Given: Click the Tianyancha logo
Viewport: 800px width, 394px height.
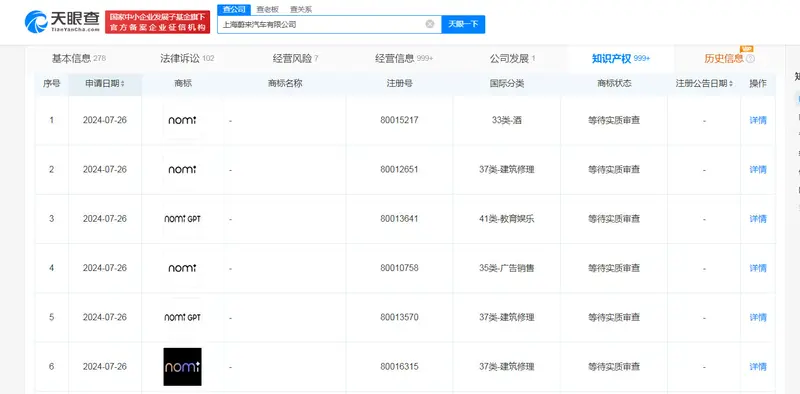Looking at the screenshot, I should [x=62, y=21].
